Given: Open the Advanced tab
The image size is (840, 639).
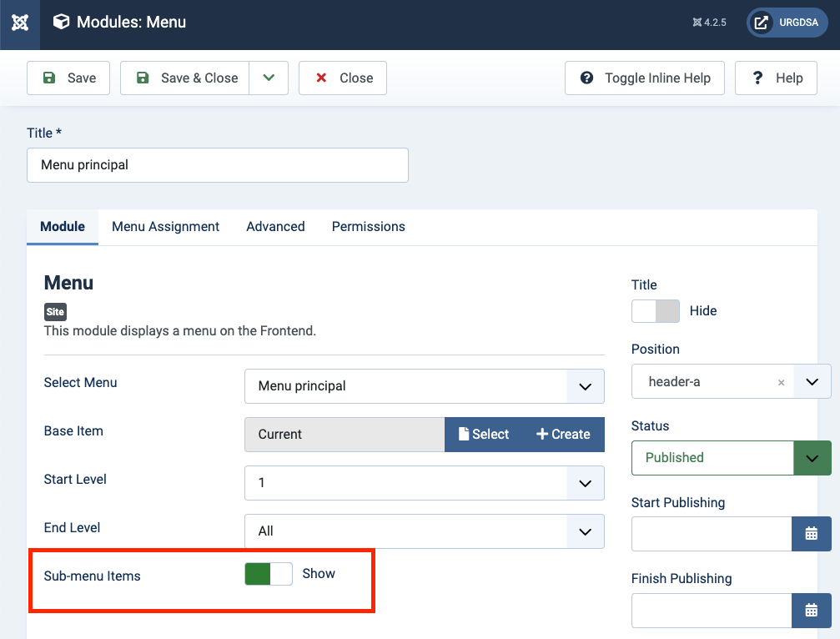Looking at the screenshot, I should click(275, 227).
